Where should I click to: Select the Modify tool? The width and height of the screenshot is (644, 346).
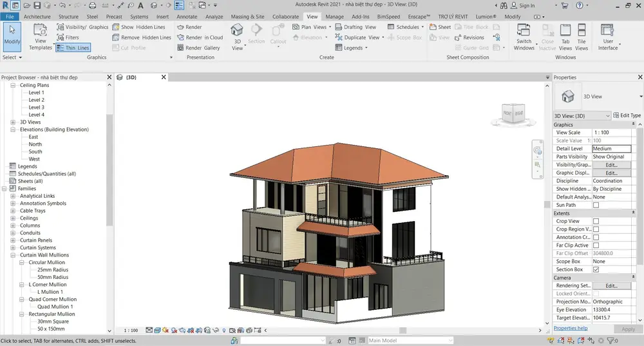coord(12,37)
